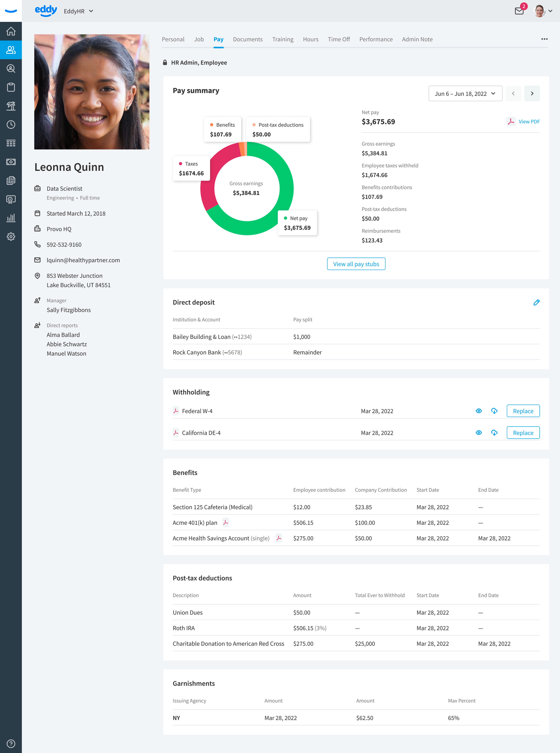Switch to the Training tab

283,39
